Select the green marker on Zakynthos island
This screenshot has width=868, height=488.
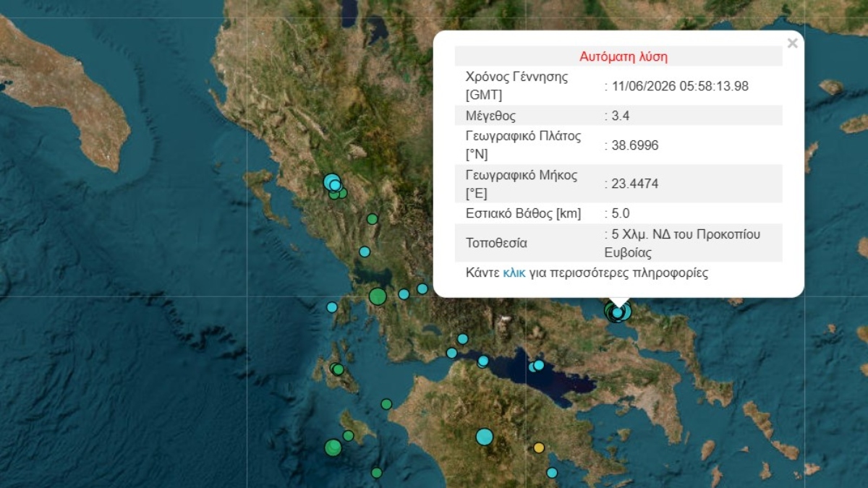click(348, 436)
